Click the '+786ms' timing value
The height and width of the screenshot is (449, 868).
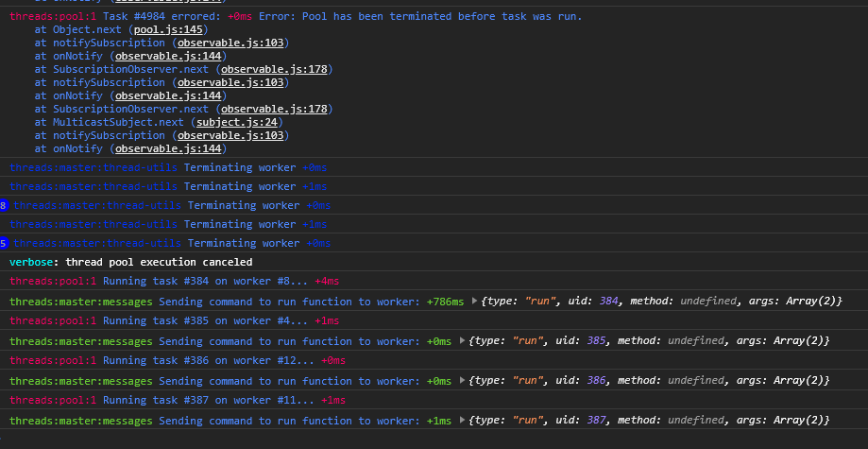pyautogui.click(x=445, y=302)
